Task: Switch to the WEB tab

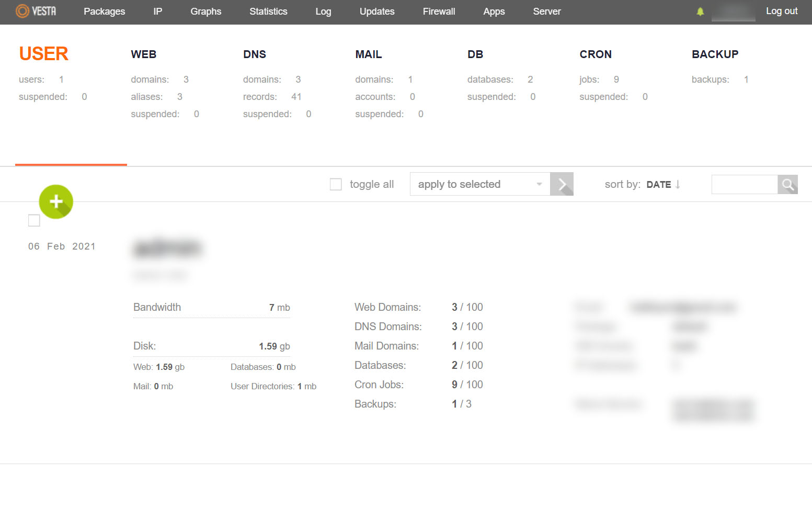Action: tap(144, 54)
